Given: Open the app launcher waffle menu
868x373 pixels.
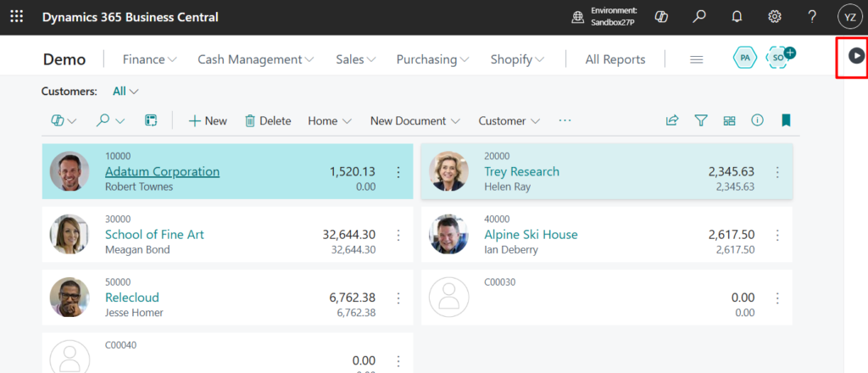Looking at the screenshot, I should (x=17, y=17).
